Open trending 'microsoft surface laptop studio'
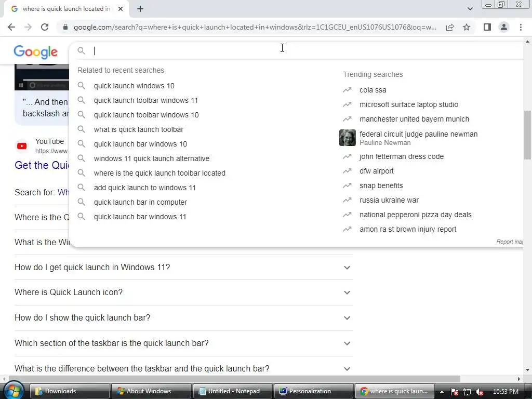This screenshot has height=399, width=532. click(x=409, y=105)
